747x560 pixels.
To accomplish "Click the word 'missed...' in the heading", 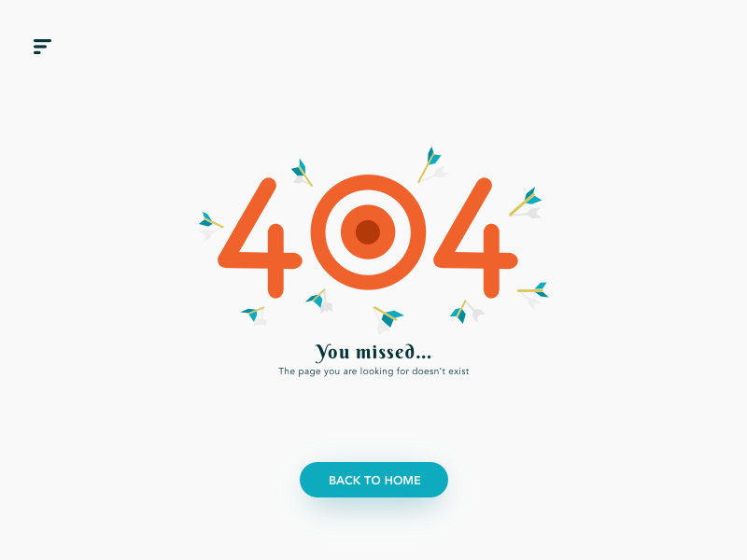I will (x=393, y=352).
